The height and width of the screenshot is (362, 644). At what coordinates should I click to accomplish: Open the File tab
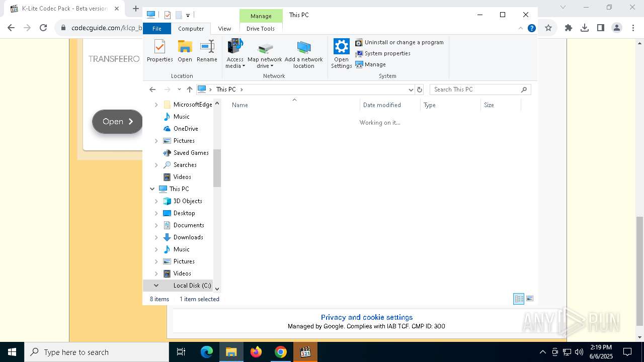point(157,29)
